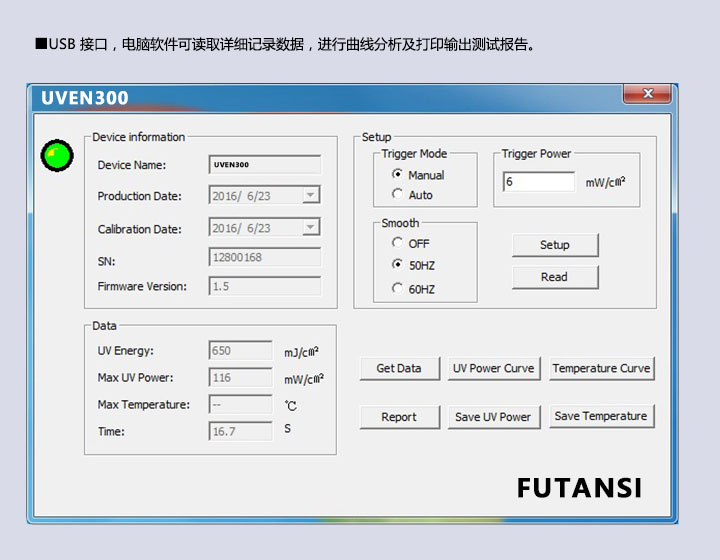Choose 60HZ smooth option
The height and width of the screenshot is (560, 720).
398,289
